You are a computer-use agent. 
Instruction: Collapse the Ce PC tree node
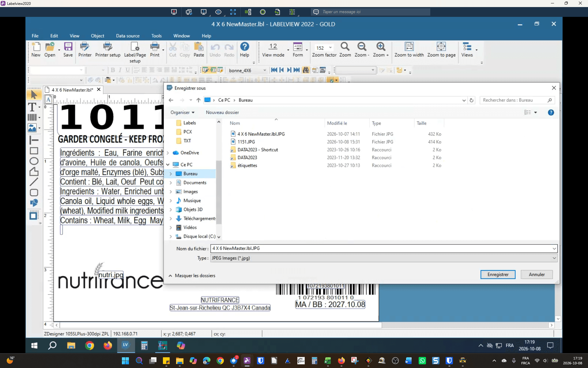(168, 165)
